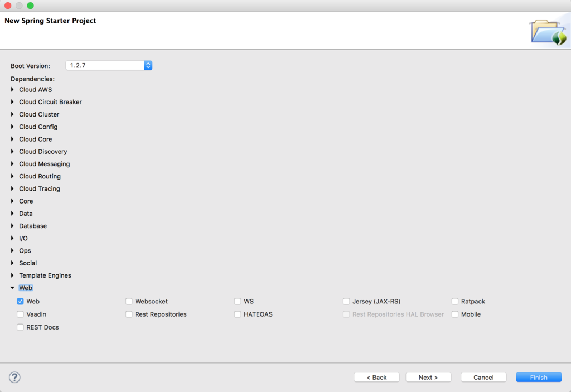Expand the Template Engines group
Image resolution: width=571 pixels, height=392 pixels.
tap(12, 275)
